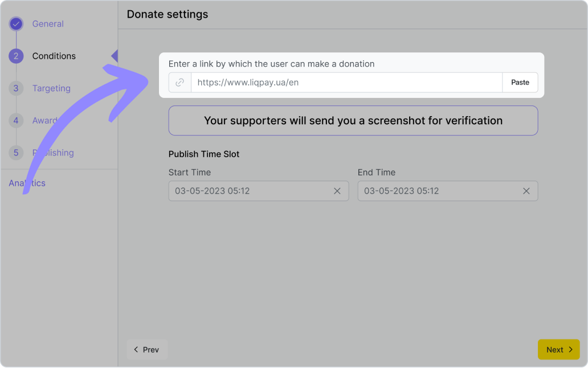This screenshot has width=588, height=368.
Task: Click the step 4 circle icon
Action: point(16,120)
